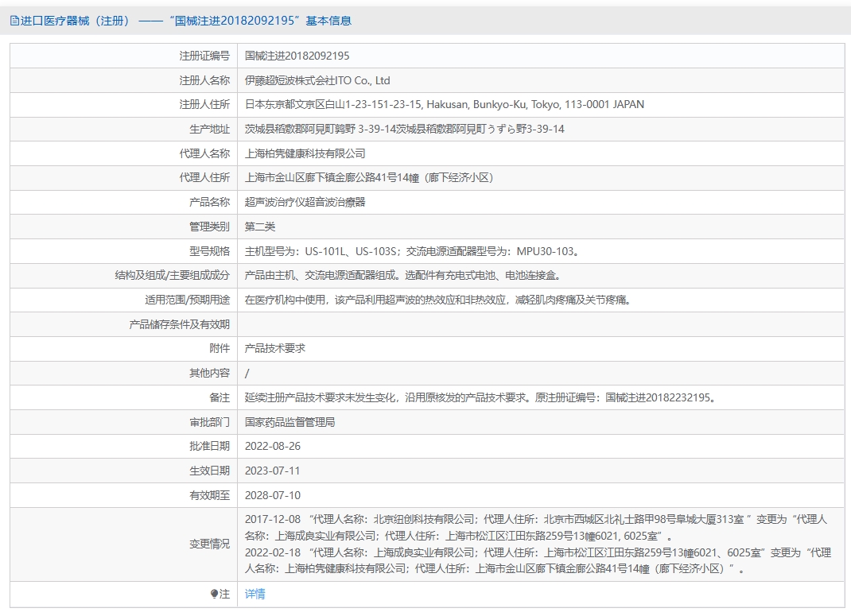This screenshot has height=616, width=851.
Task: Click the 管理类别 label
Action: (209, 227)
